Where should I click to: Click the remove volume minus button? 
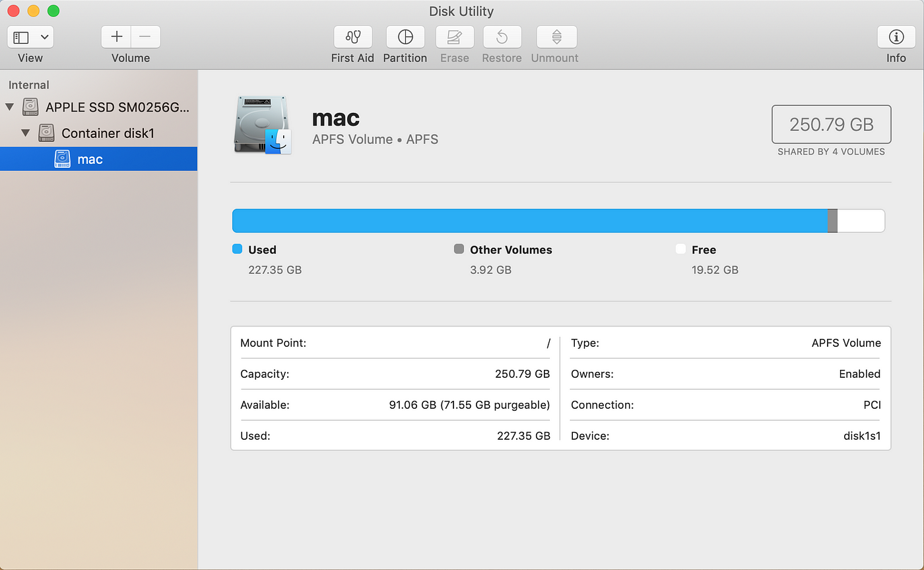pos(146,37)
